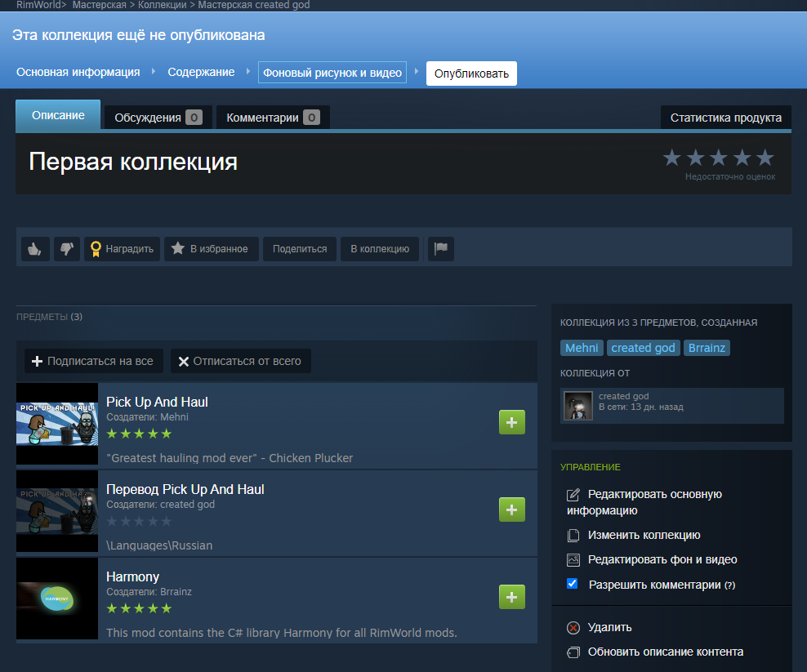Add collection to favorites with В избранное

211,249
